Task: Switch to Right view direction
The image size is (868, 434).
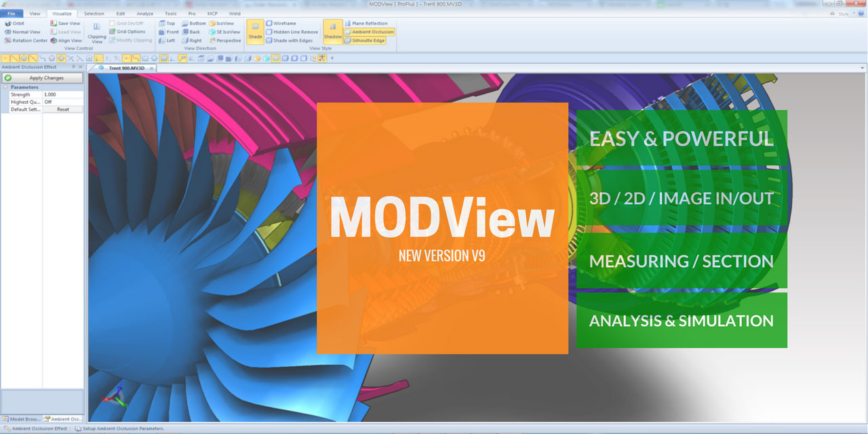Action: click(x=191, y=40)
